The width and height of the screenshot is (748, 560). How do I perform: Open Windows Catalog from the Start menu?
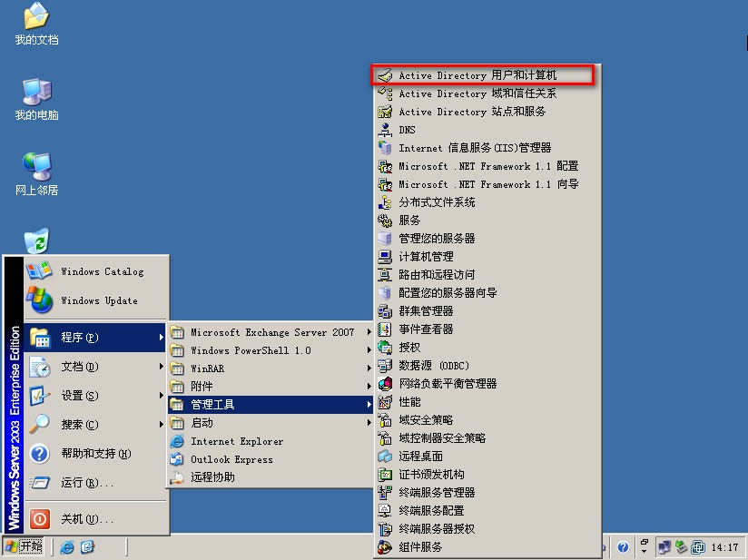(95, 271)
